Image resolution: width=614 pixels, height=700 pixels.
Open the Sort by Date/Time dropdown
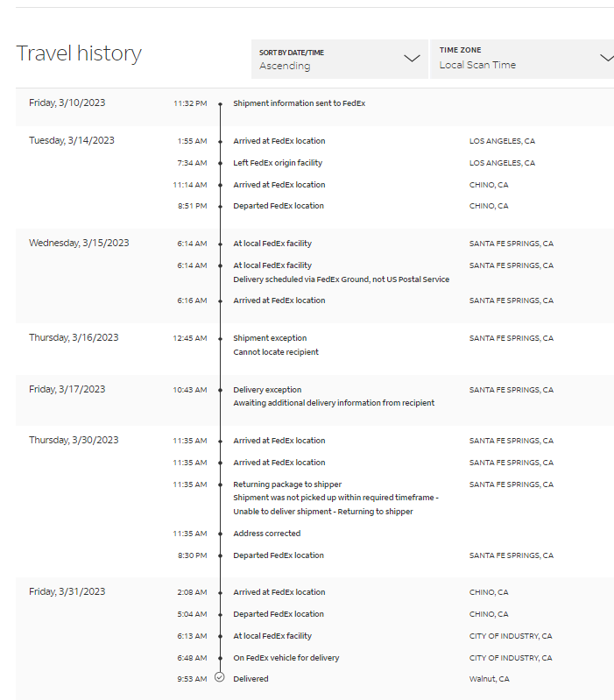tap(338, 59)
